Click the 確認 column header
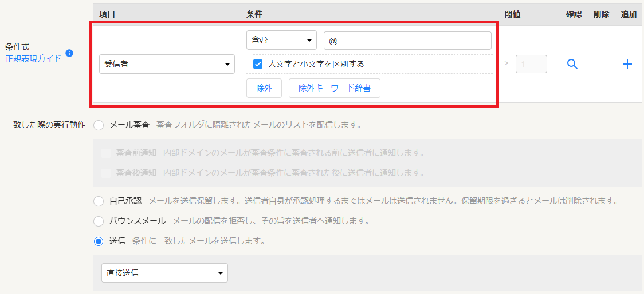 click(574, 14)
